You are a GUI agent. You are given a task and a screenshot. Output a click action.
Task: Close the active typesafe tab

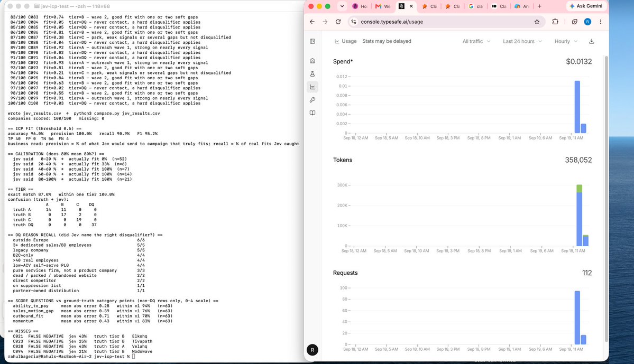click(x=411, y=6)
